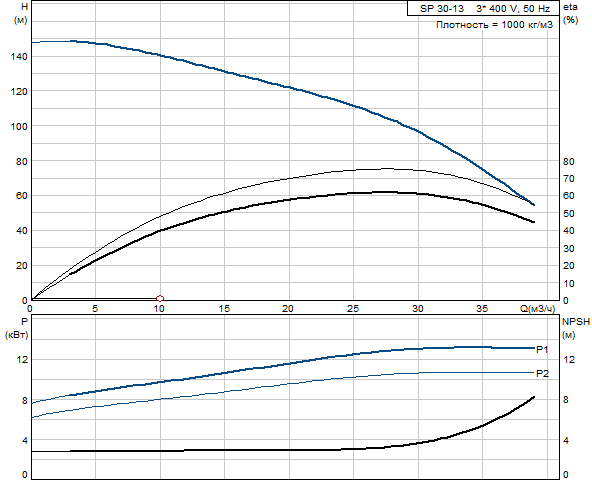Click the eta (%) axis label

[x=570, y=13]
